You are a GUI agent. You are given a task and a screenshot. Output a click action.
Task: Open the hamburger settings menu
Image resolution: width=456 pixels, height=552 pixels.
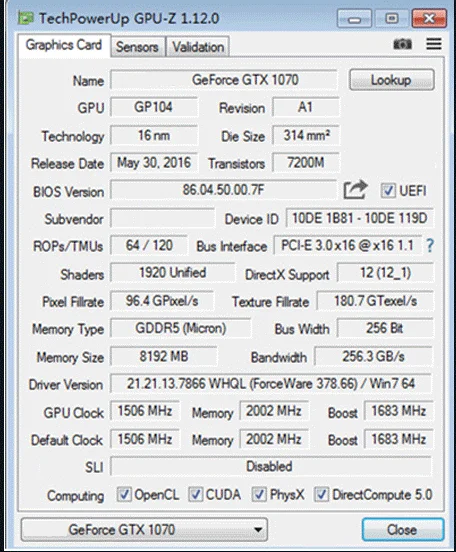click(x=434, y=44)
